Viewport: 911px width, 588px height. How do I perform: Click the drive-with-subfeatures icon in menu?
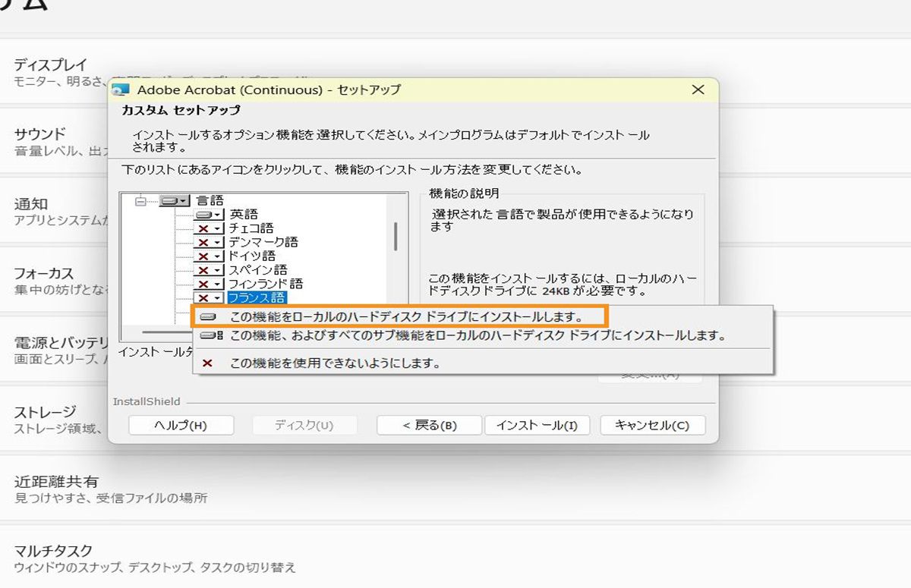click(x=210, y=335)
